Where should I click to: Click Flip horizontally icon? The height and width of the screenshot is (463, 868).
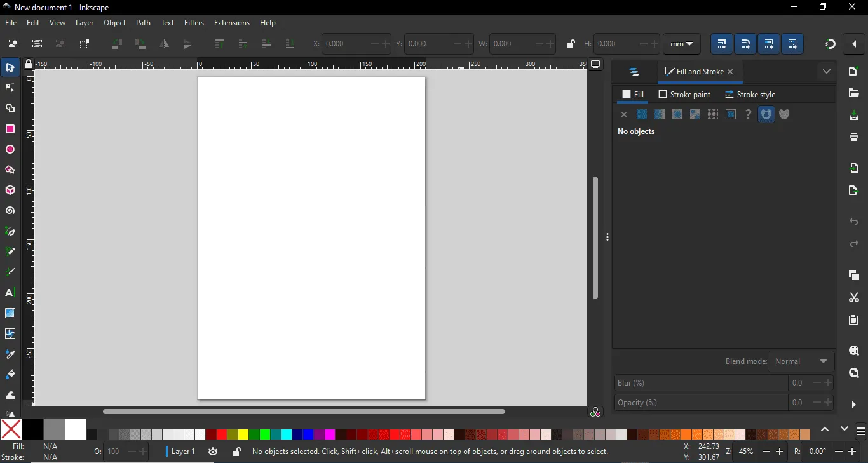coord(164,44)
